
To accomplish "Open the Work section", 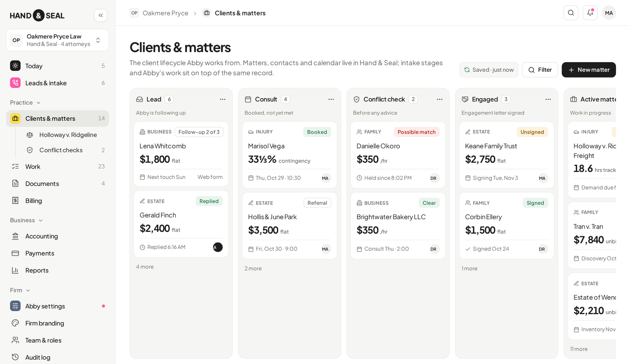I will tap(57, 166).
